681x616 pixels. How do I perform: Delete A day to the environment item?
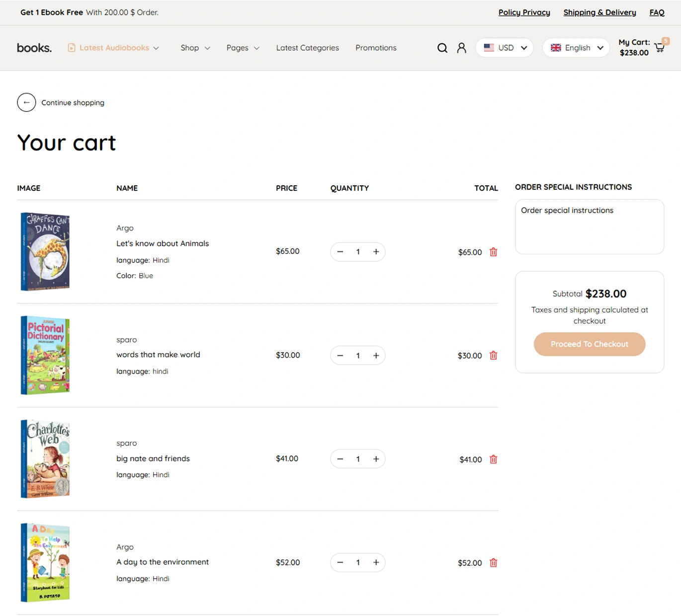click(x=493, y=562)
